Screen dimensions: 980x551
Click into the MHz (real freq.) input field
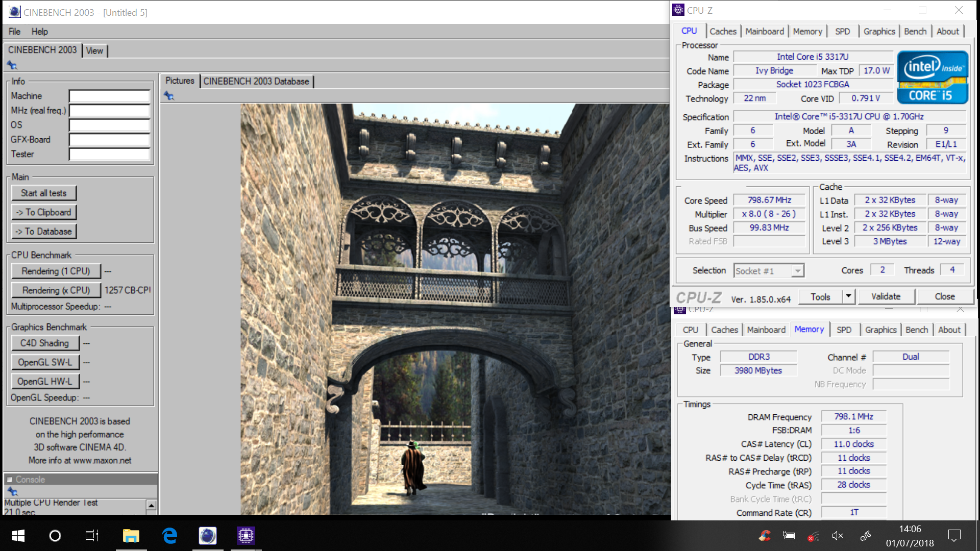(109, 110)
